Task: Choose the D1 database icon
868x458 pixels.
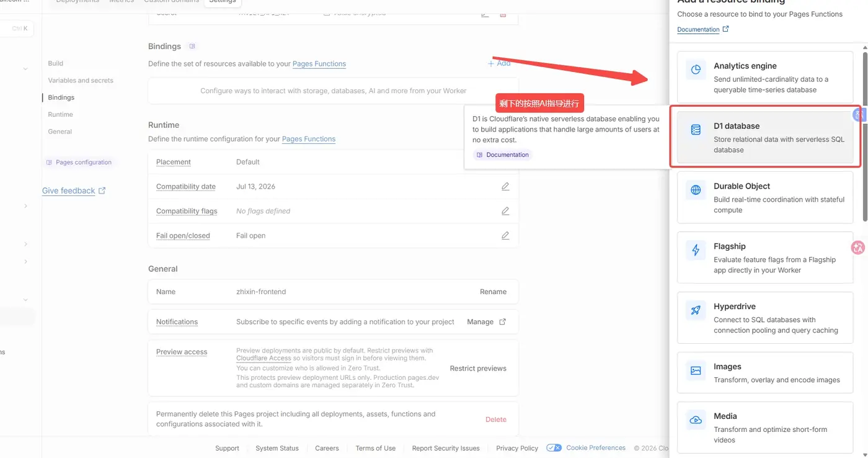Action: point(696,130)
